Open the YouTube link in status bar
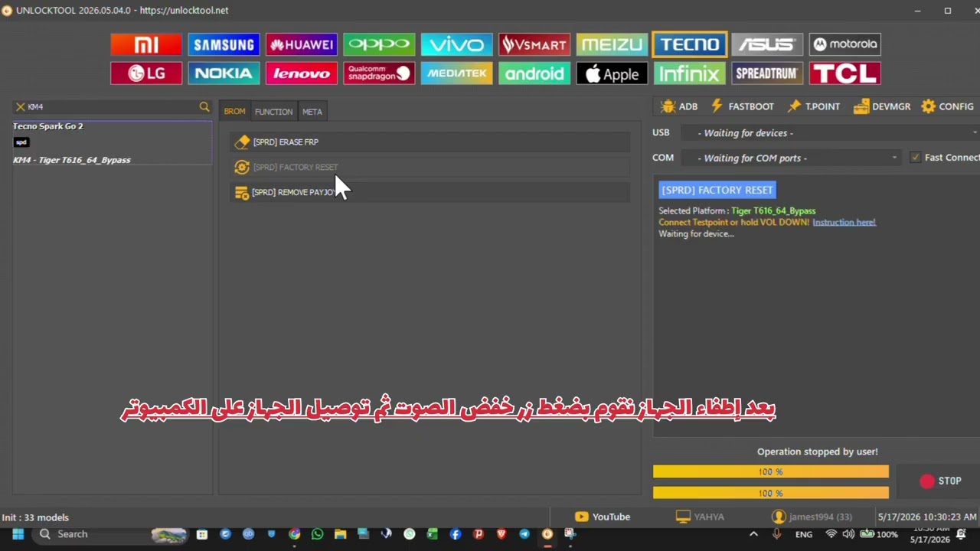Image resolution: width=980 pixels, height=551 pixels. point(603,517)
